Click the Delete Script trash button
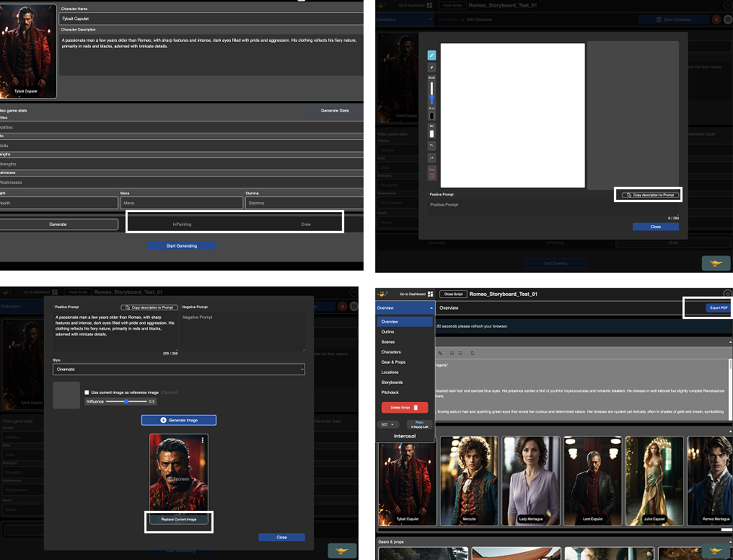The image size is (733, 560). click(x=405, y=408)
